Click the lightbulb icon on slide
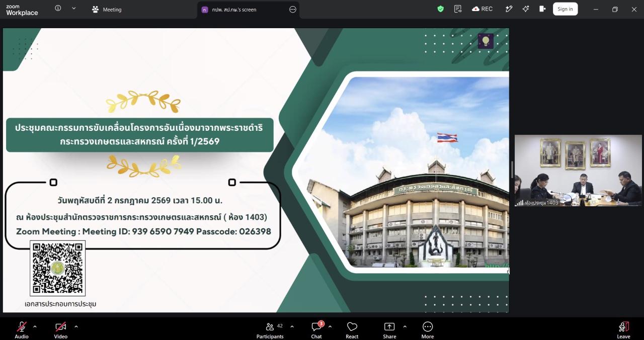 (486, 41)
